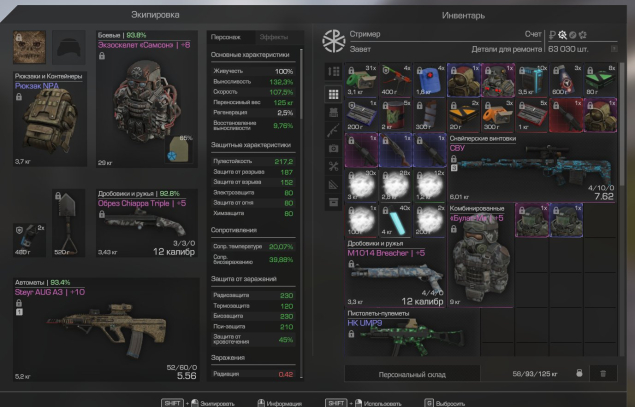635x407 pixels.
Task: Filter inventory by weapons rifle icon
Action: pos(333,130)
